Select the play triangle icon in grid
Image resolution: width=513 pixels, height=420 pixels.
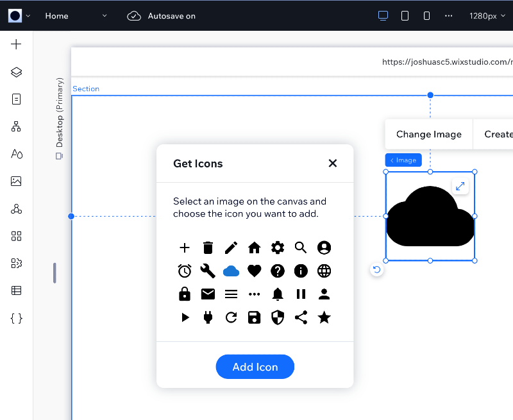tap(185, 317)
